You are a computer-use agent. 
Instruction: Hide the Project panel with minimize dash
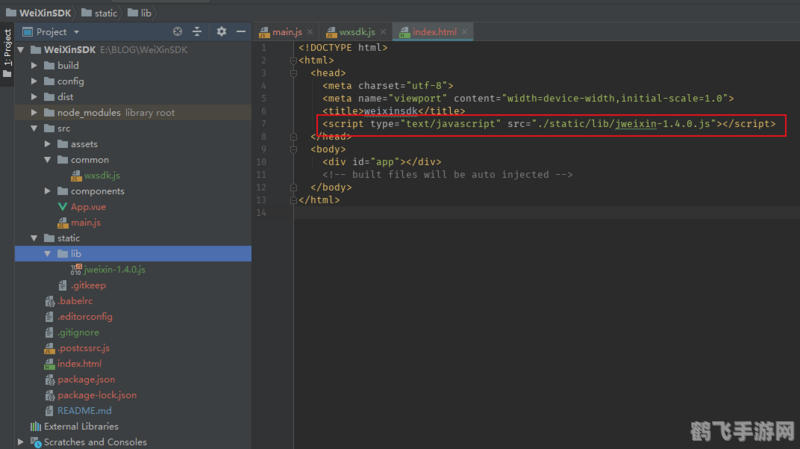point(240,32)
